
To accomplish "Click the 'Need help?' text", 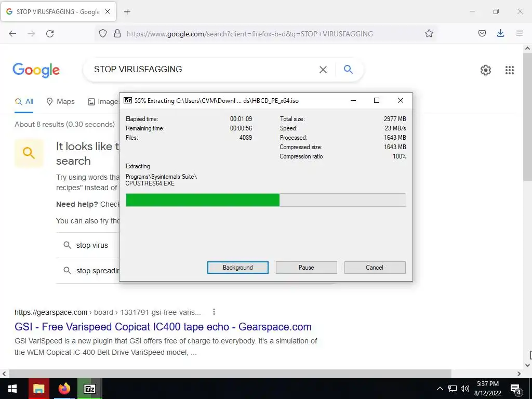I will tap(77, 204).
